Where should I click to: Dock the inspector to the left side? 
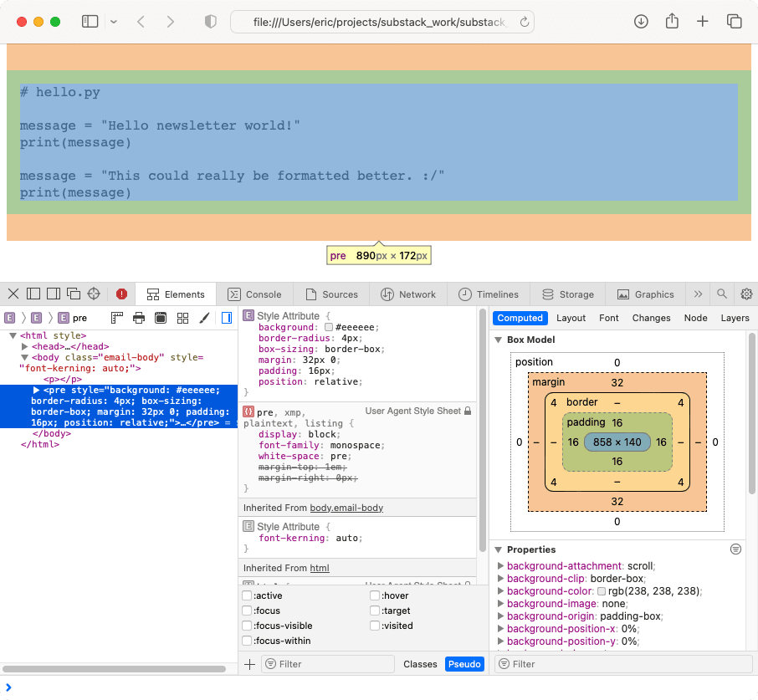[x=33, y=294]
